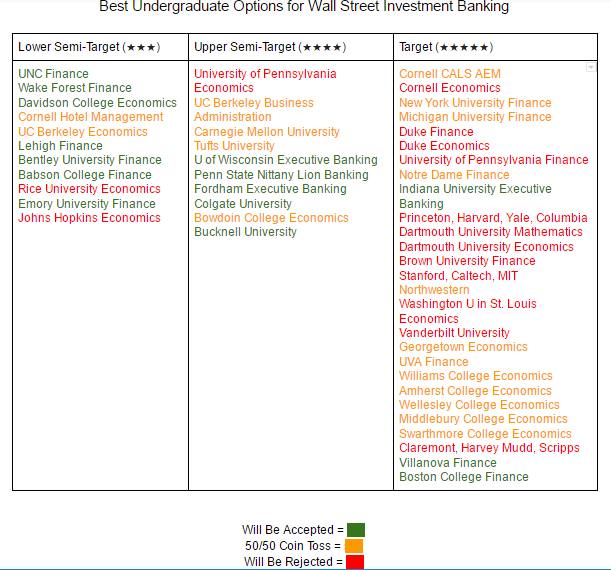Click Princeton, Harvard, Yale, Columbia line

[493, 218]
